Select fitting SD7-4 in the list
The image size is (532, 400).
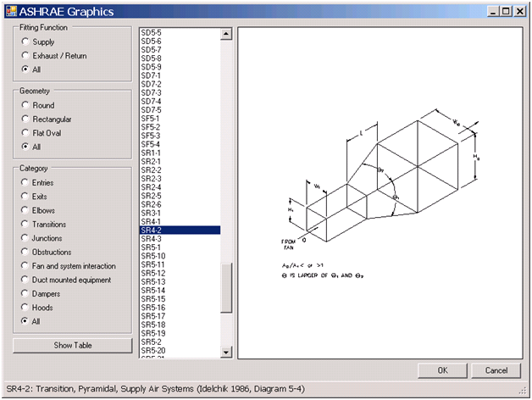point(180,101)
